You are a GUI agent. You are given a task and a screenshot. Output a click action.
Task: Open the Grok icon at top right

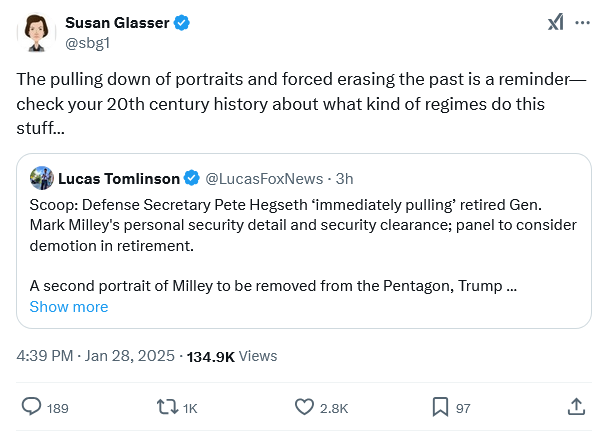(x=556, y=23)
